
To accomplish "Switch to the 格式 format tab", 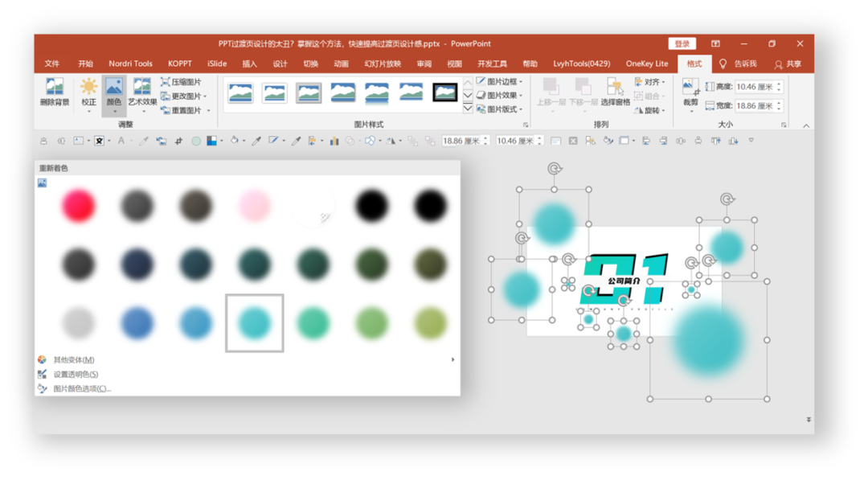I will [x=694, y=64].
